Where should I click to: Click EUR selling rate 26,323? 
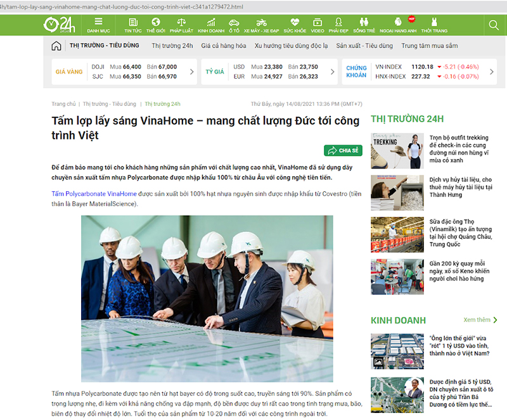(x=309, y=77)
